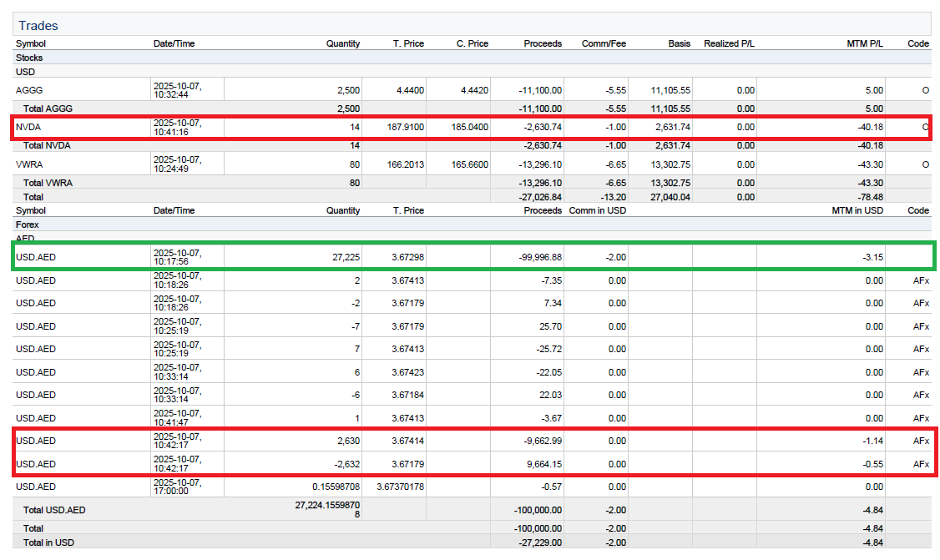Click the C. Price column header

(x=472, y=43)
